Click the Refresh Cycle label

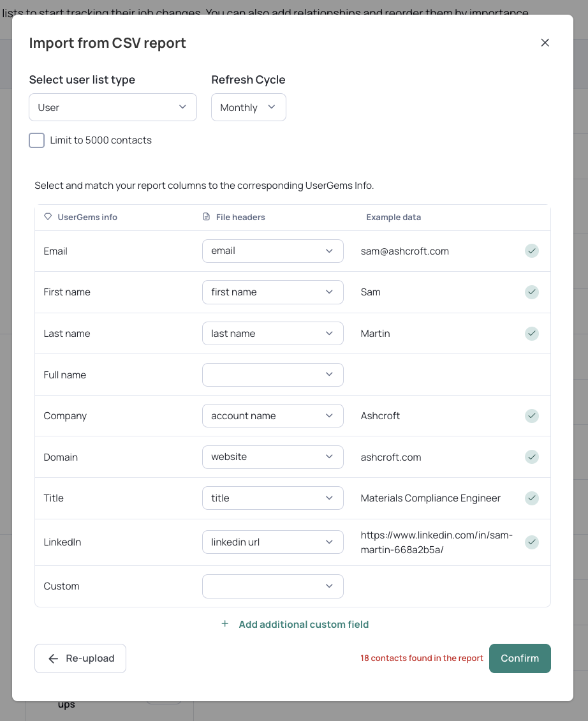coord(248,80)
